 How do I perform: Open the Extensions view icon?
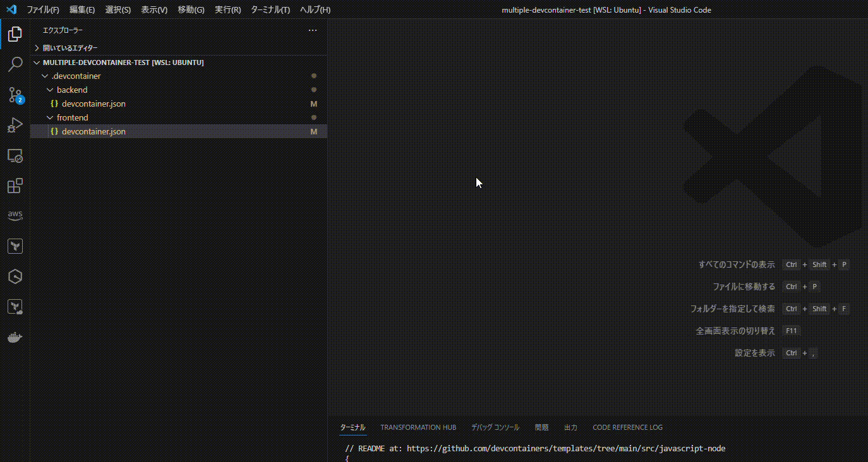[15, 186]
